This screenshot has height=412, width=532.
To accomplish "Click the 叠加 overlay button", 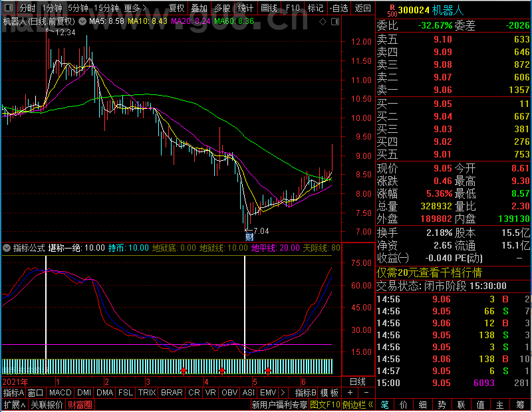I will coord(199,8).
